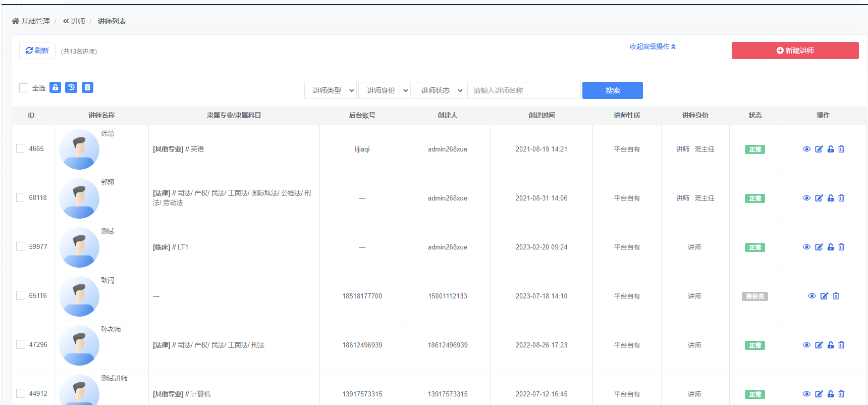868x405 pixels.
Task: Click lecturer name 测试讲师
Action: (x=114, y=378)
